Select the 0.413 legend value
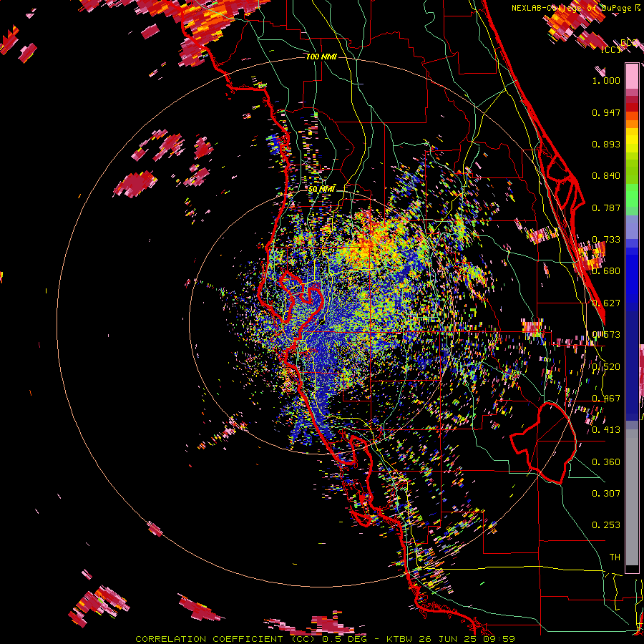This screenshot has height=644, width=644. (606, 430)
